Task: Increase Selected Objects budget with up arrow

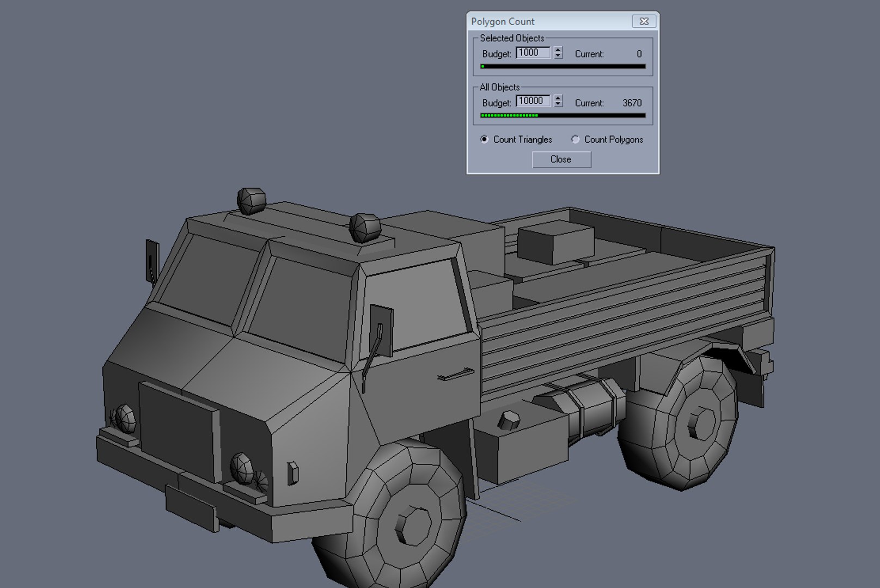Action: [558, 50]
